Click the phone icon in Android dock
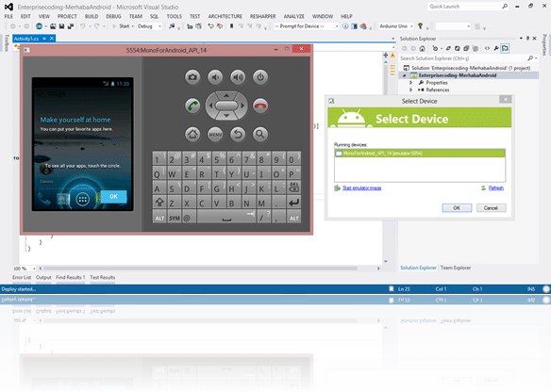Screen dimensions: 551x392 tap(44, 199)
